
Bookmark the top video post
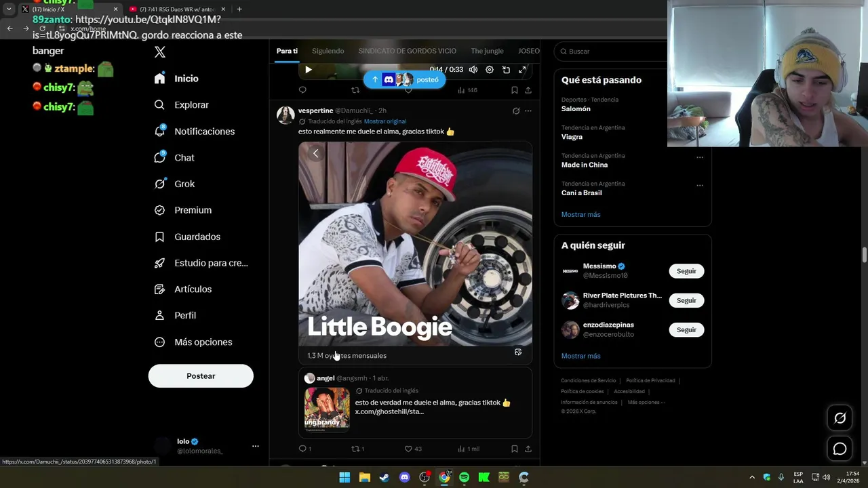515,90
